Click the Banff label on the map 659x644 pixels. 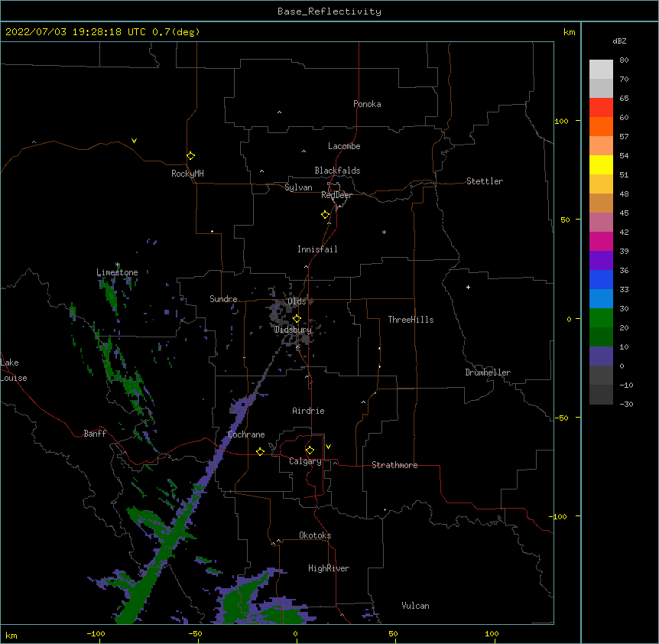click(95, 434)
